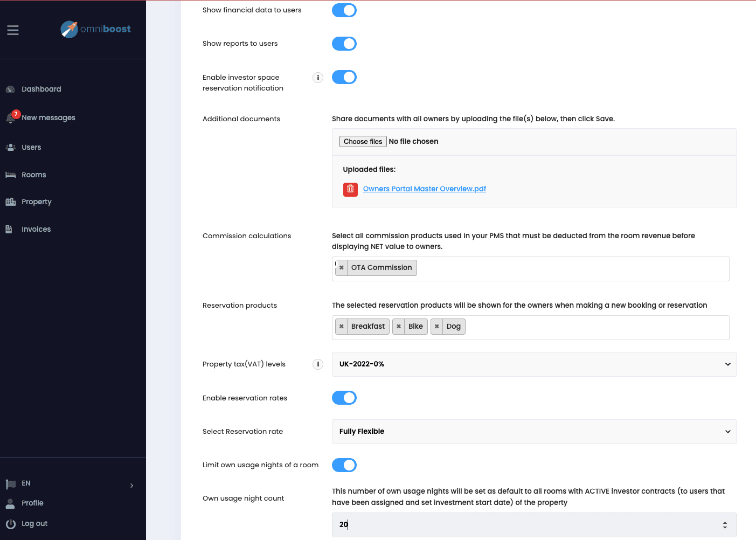This screenshot has width=756, height=540.
Task: Disable Show financial data to users
Action: [x=344, y=10]
